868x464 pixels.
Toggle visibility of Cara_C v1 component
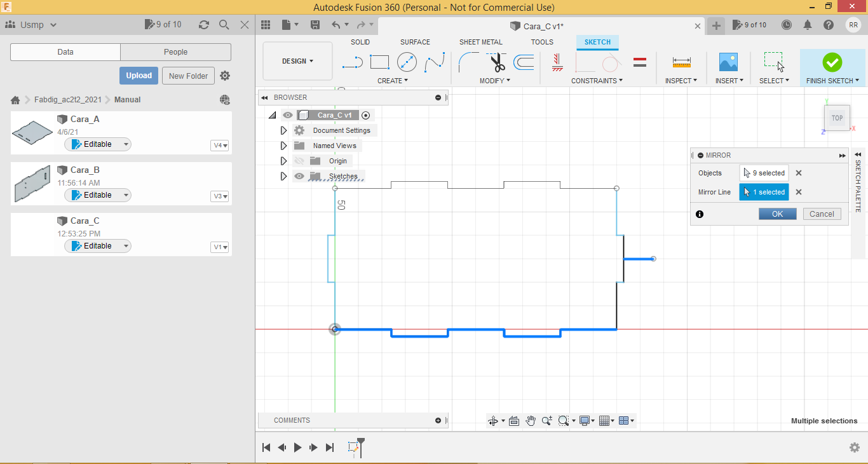coord(288,115)
